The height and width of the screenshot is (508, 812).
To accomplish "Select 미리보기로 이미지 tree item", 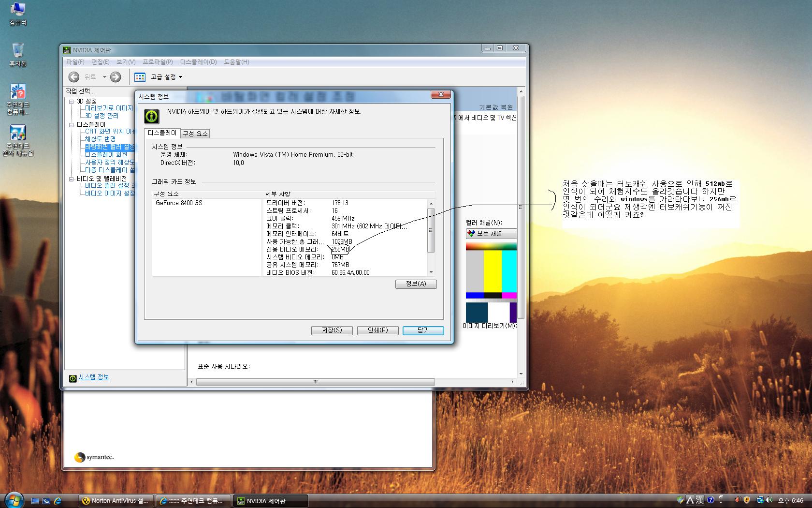I will tap(109, 108).
